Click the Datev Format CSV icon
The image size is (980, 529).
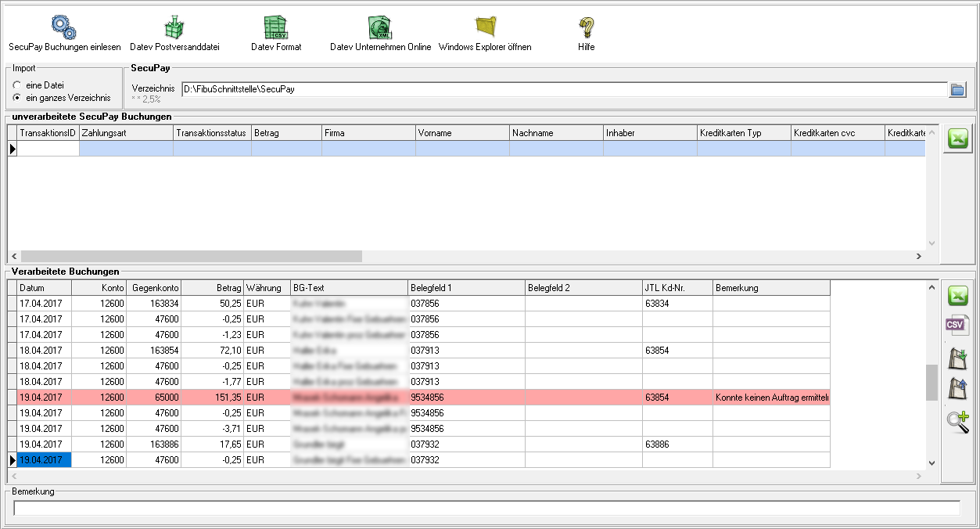[x=275, y=27]
